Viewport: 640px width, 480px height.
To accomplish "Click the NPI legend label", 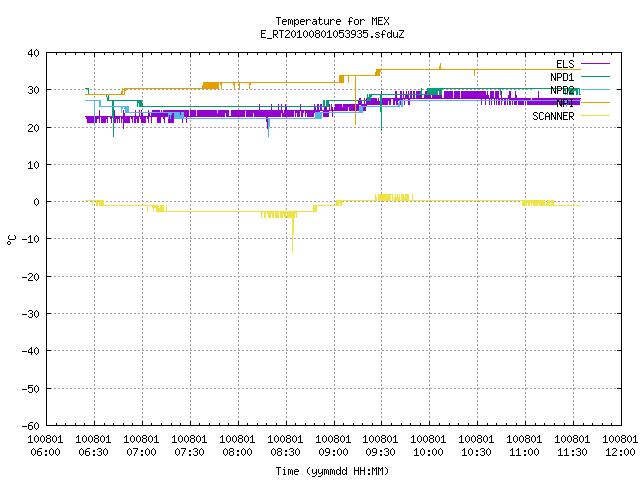I will pos(565,103).
